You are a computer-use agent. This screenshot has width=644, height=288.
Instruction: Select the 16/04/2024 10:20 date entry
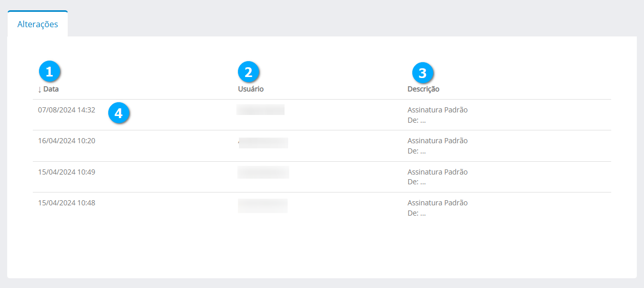point(67,141)
